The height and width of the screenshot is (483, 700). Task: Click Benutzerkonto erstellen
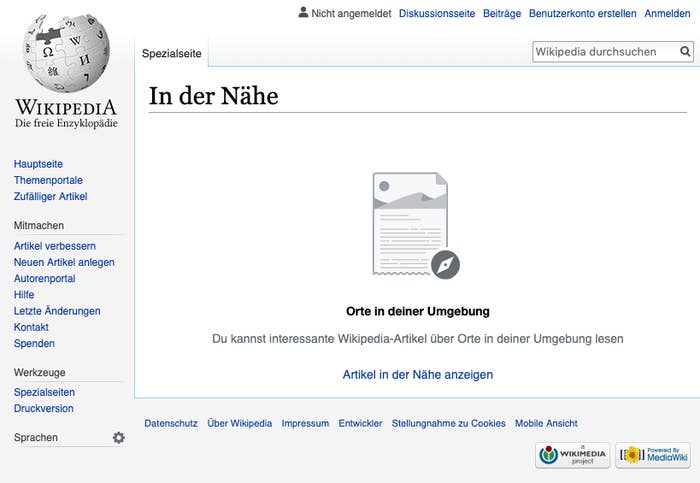point(583,13)
